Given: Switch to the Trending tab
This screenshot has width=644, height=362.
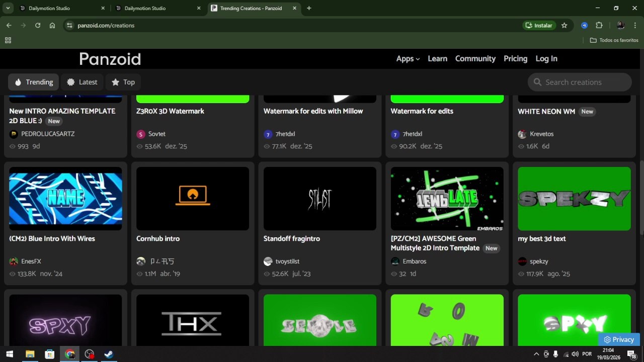Looking at the screenshot, I should tap(33, 82).
